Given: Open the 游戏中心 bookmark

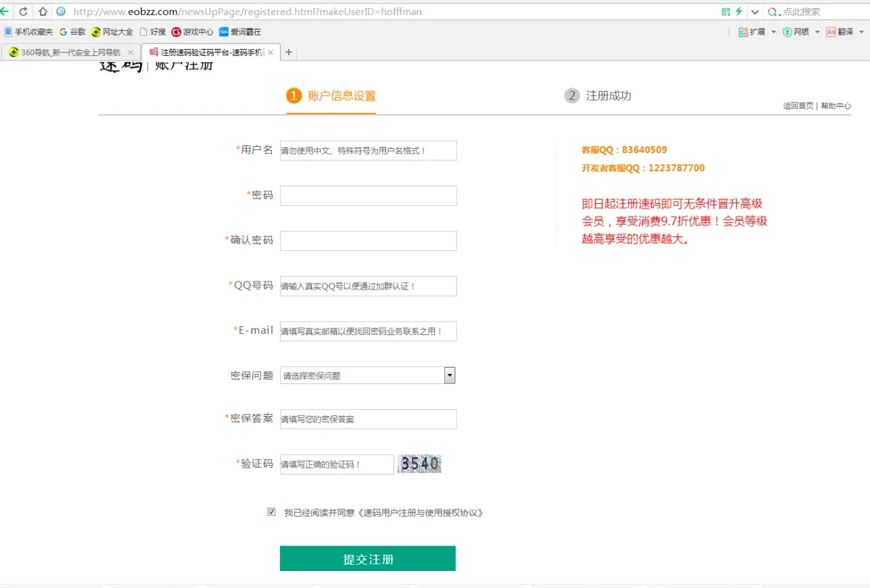Looking at the screenshot, I should pyautogui.click(x=192, y=32).
